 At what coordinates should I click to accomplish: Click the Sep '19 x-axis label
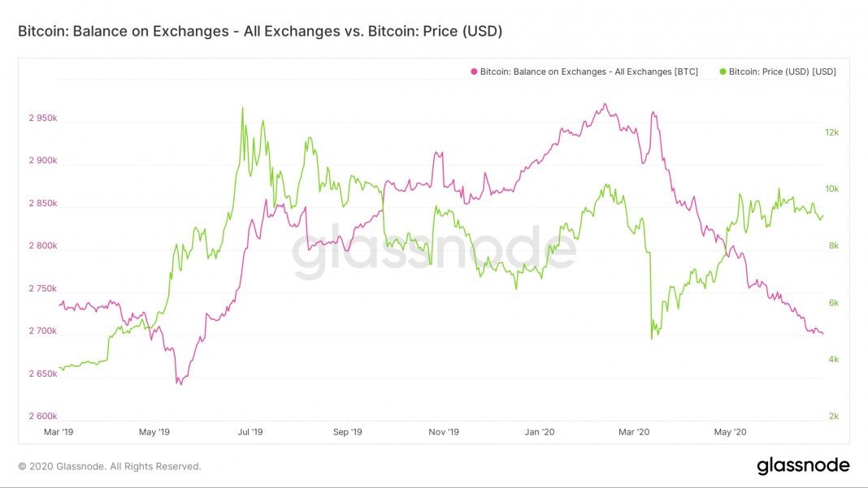[x=348, y=432]
